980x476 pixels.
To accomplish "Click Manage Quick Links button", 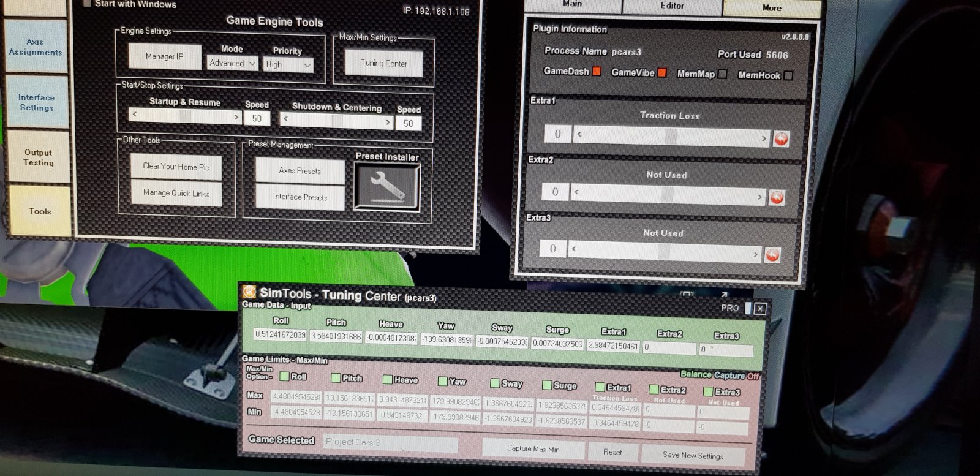I will [x=176, y=193].
